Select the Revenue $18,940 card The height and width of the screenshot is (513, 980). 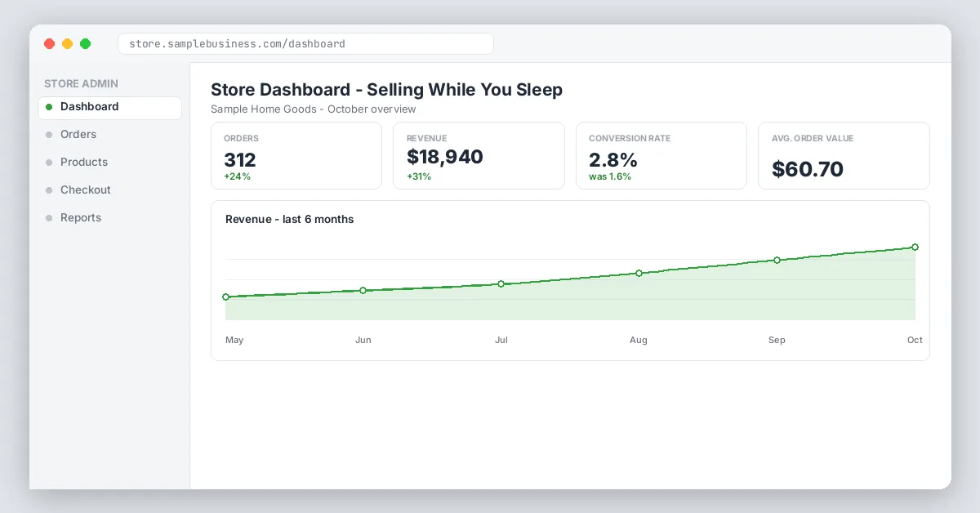pyautogui.click(x=479, y=156)
